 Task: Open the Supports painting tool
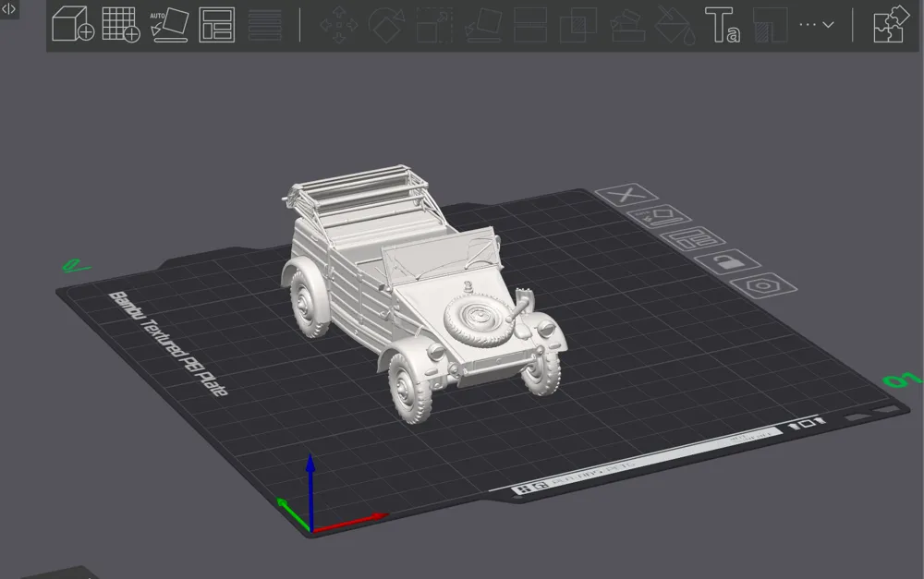coord(626,25)
